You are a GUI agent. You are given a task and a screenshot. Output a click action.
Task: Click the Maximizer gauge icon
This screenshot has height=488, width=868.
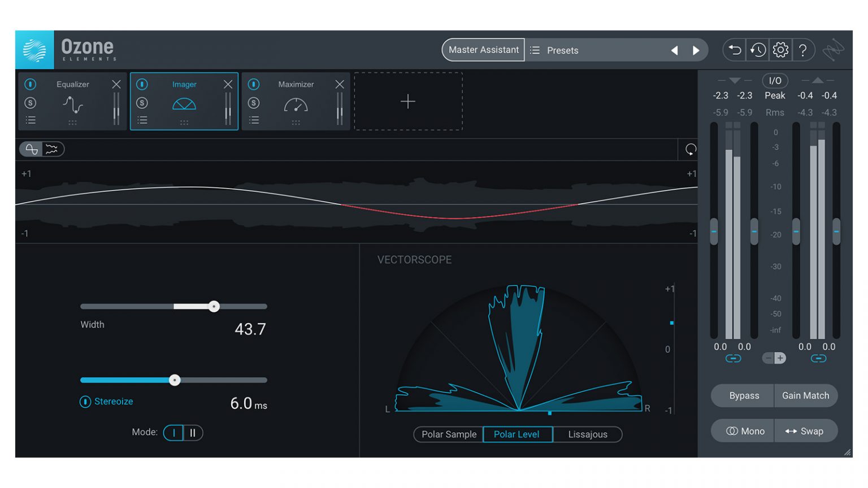[296, 104]
